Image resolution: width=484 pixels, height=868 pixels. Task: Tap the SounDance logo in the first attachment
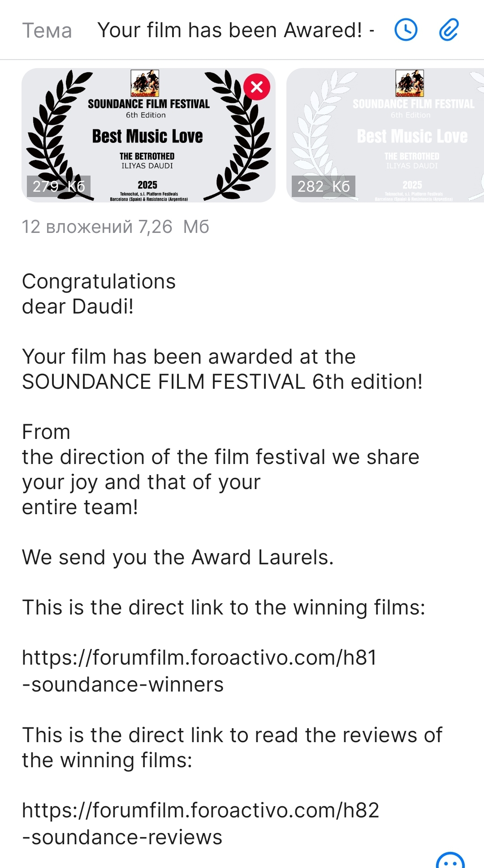click(x=145, y=83)
